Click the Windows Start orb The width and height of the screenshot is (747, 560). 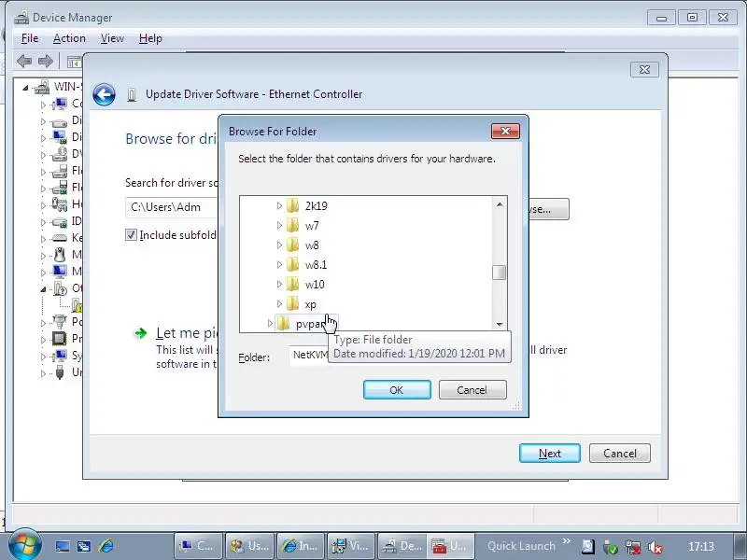click(x=23, y=545)
